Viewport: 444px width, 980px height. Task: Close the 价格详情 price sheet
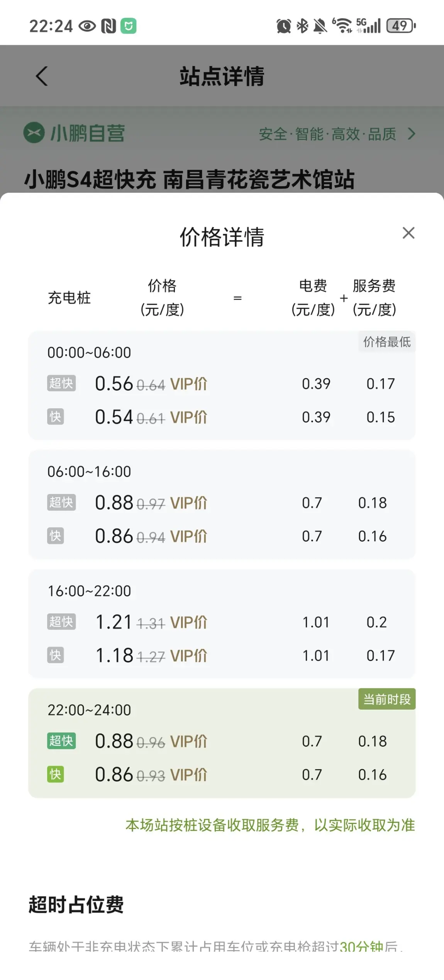(408, 233)
